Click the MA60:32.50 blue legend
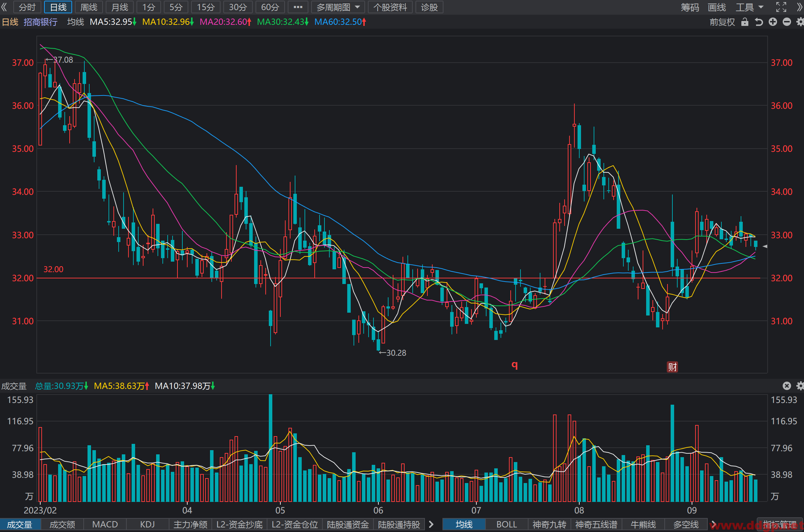 point(340,22)
